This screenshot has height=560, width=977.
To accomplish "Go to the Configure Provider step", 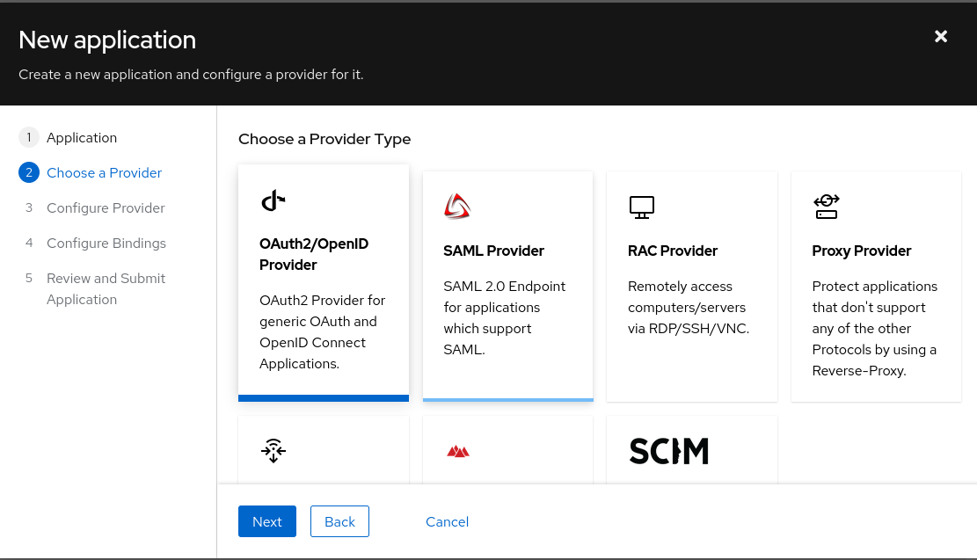I will (106, 207).
